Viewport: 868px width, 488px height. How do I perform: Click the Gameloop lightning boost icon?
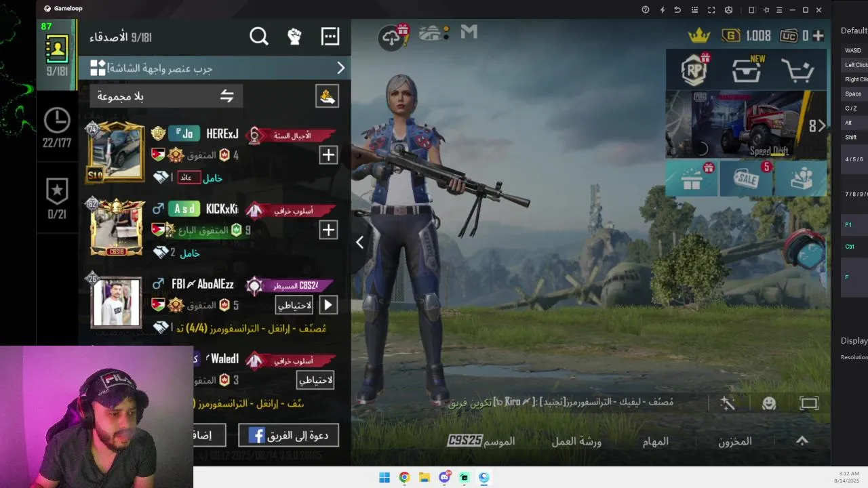point(663,9)
